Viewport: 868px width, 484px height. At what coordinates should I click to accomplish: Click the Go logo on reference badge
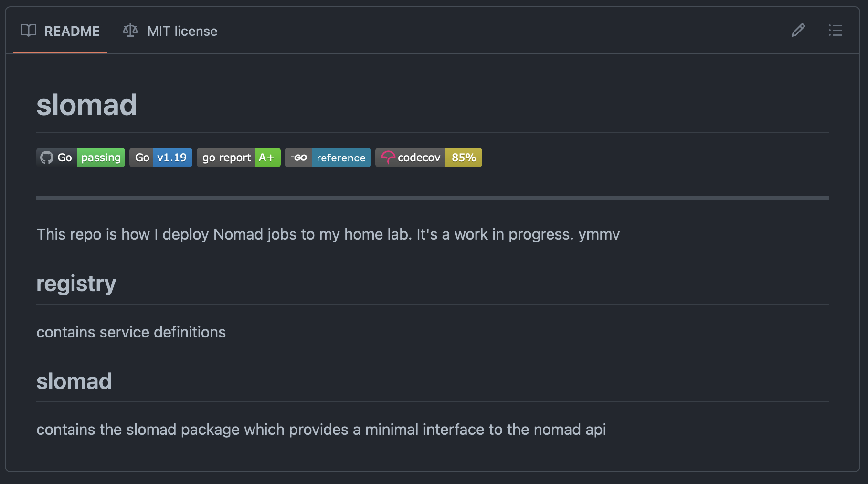point(299,158)
